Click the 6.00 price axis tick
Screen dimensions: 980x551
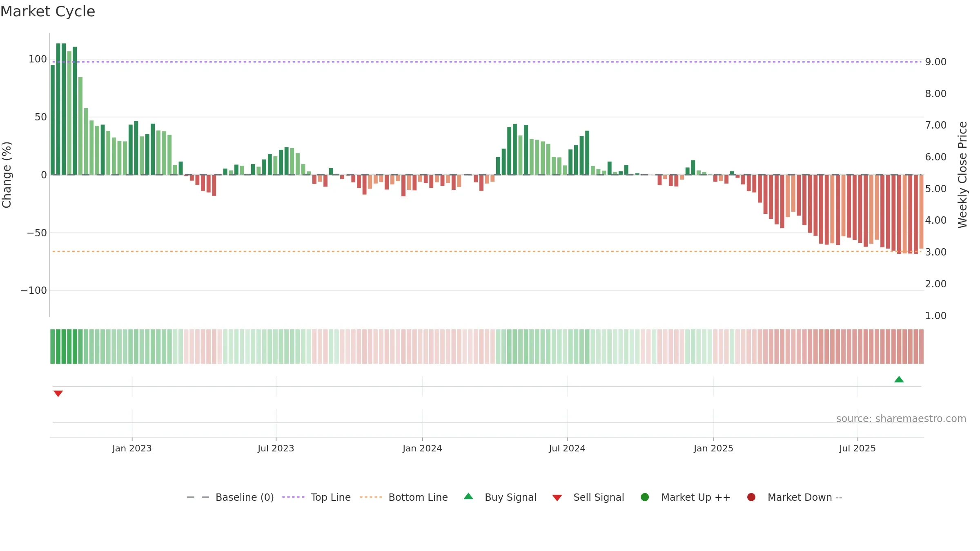pyautogui.click(x=935, y=157)
